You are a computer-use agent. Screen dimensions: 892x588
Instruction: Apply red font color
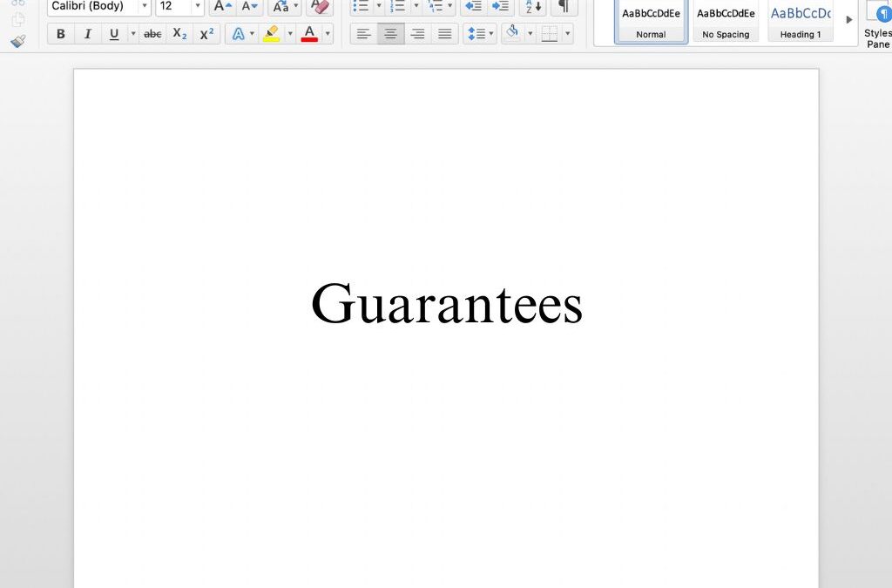pyautogui.click(x=309, y=34)
